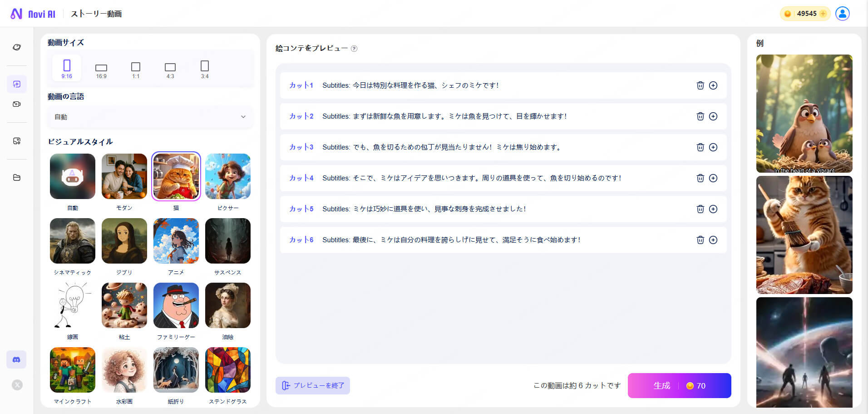The height and width of the screenshot is (414, 868).
Task: Select the 1:1 video size option
Action: (x=135, y=68)
